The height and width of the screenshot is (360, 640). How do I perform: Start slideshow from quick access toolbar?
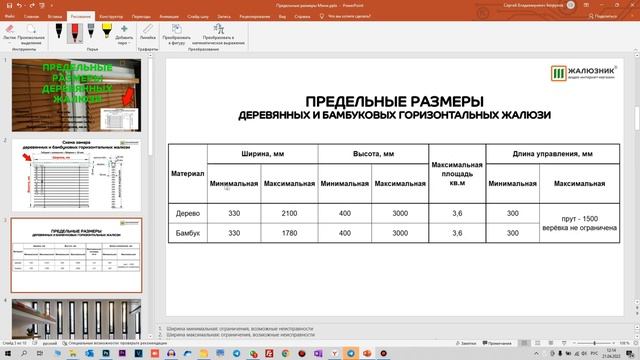(x=42, y=5)
